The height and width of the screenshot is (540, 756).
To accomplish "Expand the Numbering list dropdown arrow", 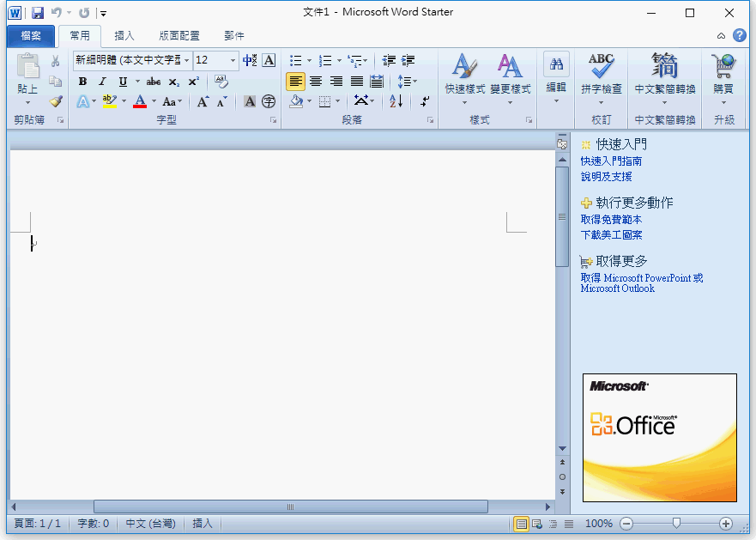I will [x=339, y=61].
